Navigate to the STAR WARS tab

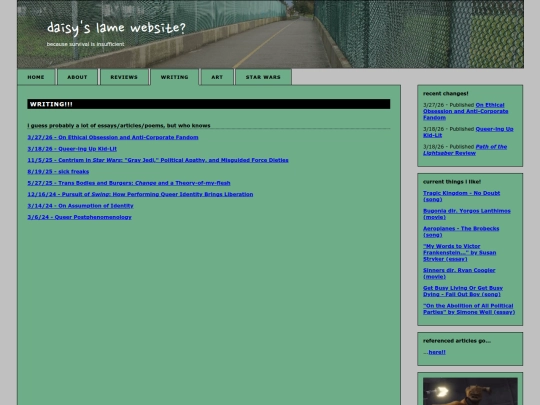point(263,77)
